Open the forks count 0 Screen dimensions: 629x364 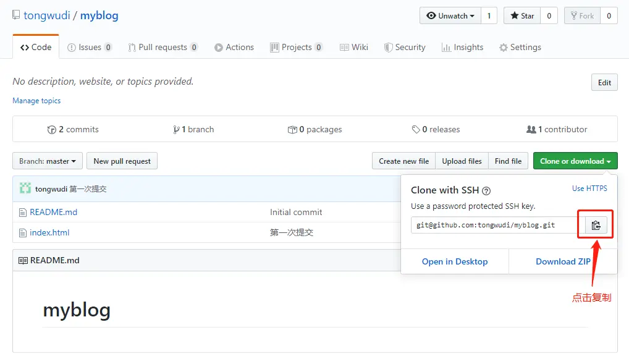(609, 15)
